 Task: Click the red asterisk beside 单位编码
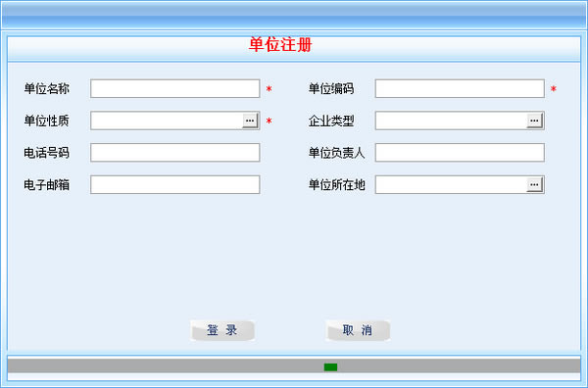click(554, 89)
